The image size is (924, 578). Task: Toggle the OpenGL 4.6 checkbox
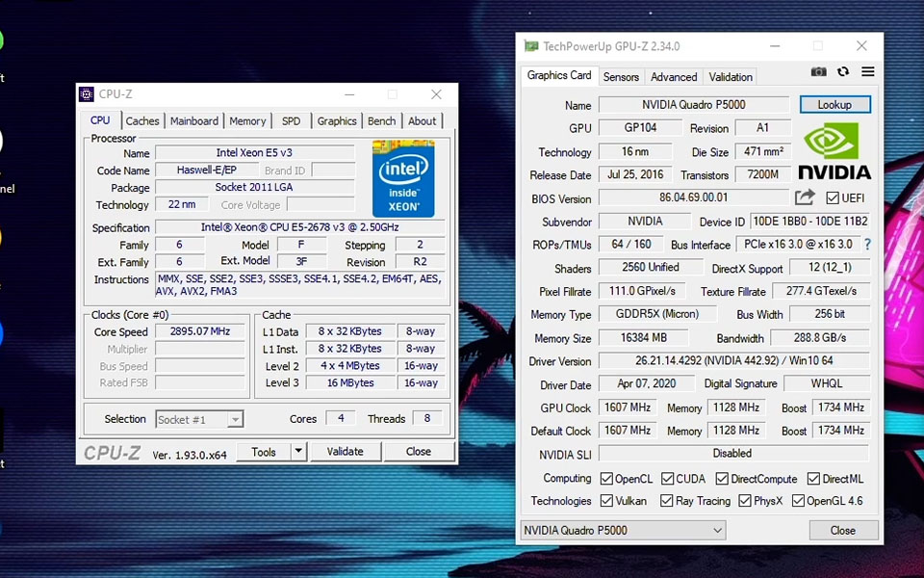pos(799,501)
